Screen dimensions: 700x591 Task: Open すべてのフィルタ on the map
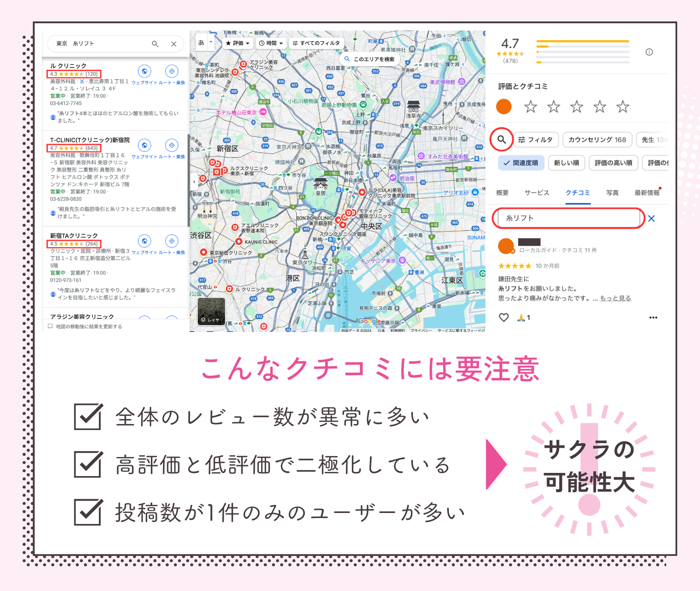click(316, 43)
